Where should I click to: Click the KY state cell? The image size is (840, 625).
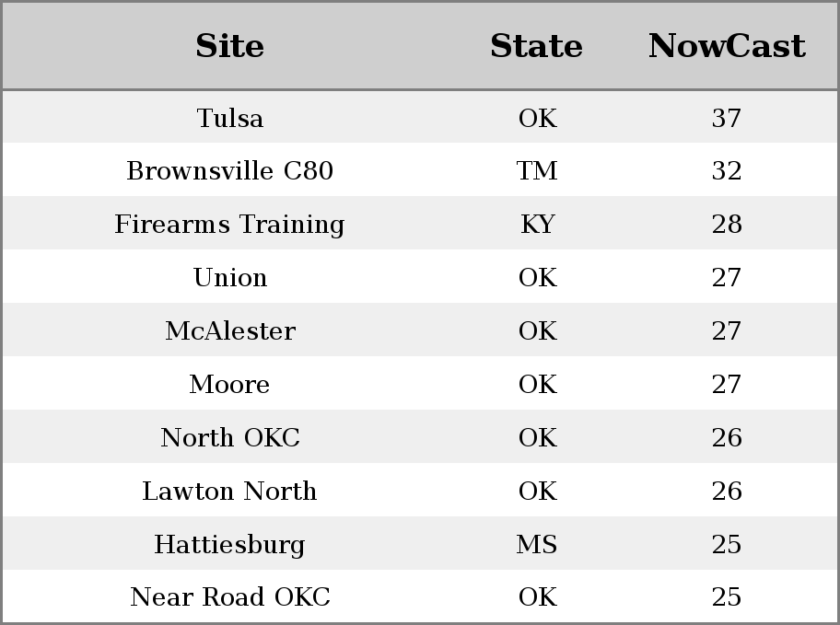click(537, 224)
